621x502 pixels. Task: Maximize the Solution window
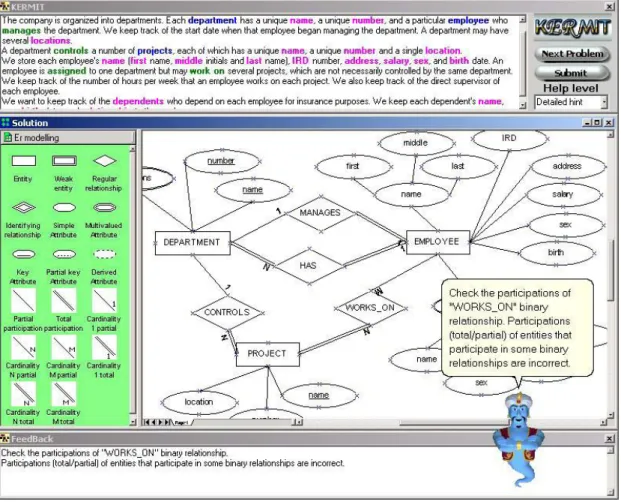598,123
